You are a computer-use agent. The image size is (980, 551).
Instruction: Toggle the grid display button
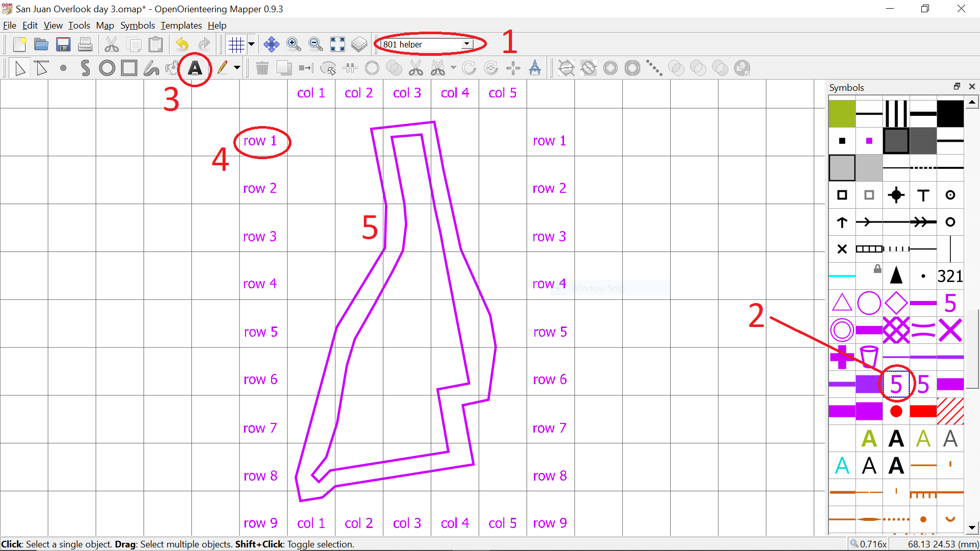(236, 44)
